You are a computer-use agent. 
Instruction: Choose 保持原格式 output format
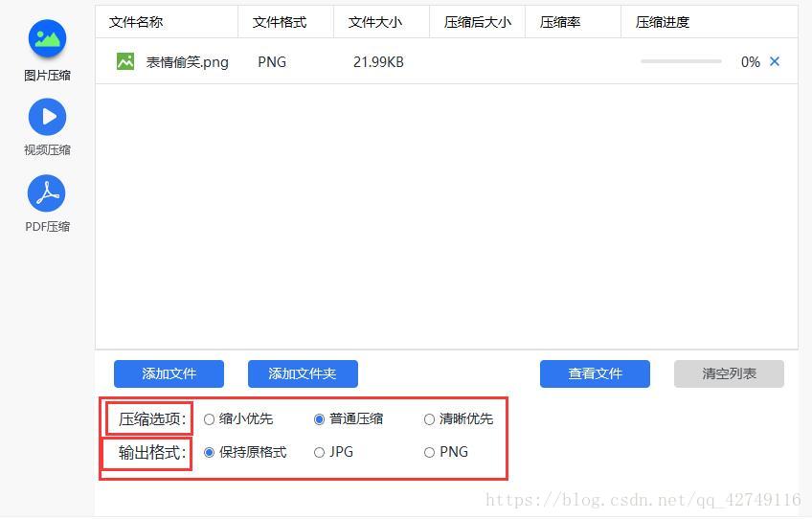pyautogui.click(x=245, y=452)
